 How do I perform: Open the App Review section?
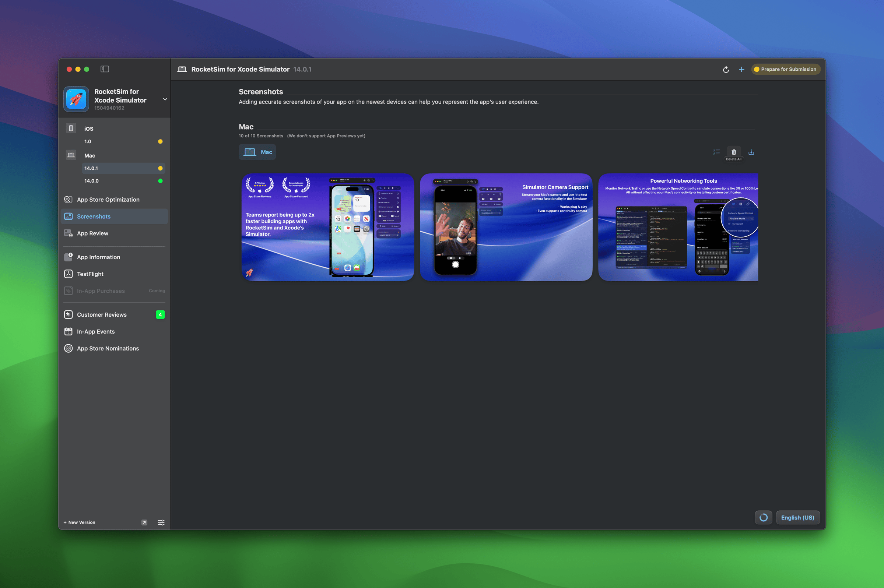[115, 233]
